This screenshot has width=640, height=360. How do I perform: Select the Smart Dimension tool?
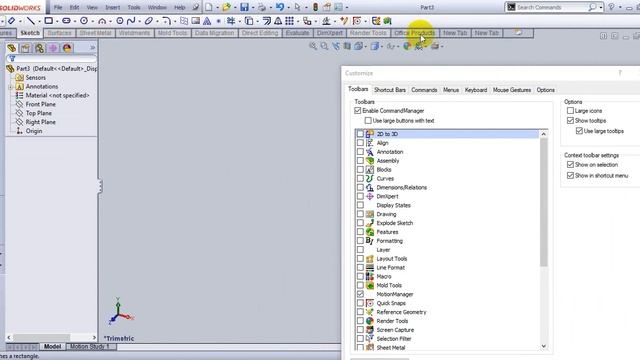click(x=11, y=20)
